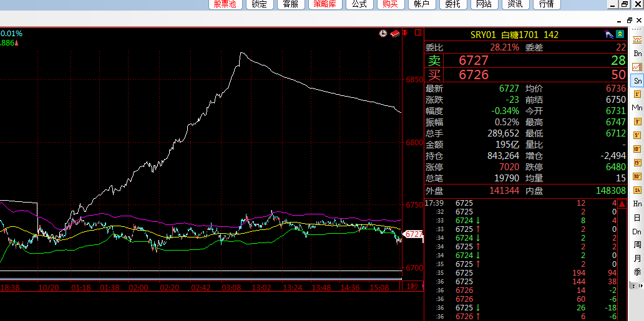The width and height of the screenshot is (644, 321).
Task: Click the 幅度 -0.34% value
Action: point(505,111)
